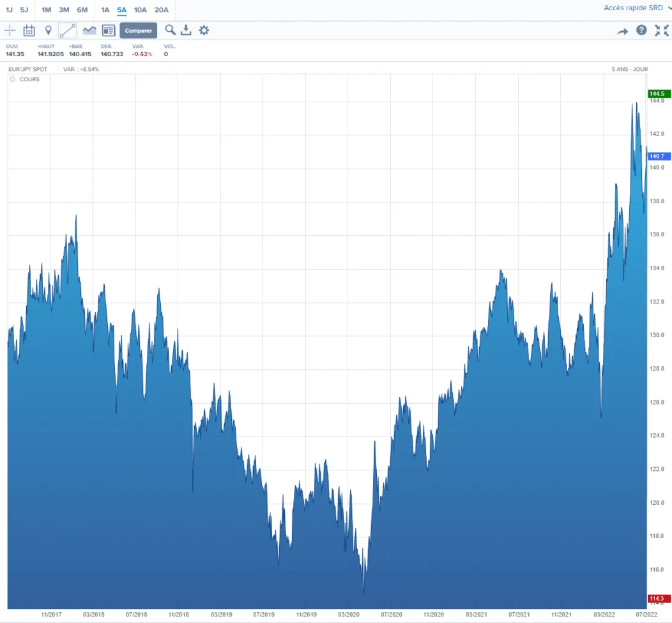This screenshot has width=672, height=623.
Task: Open the area chart type selector
Action: pyautogui.click(x=89, y=30)
